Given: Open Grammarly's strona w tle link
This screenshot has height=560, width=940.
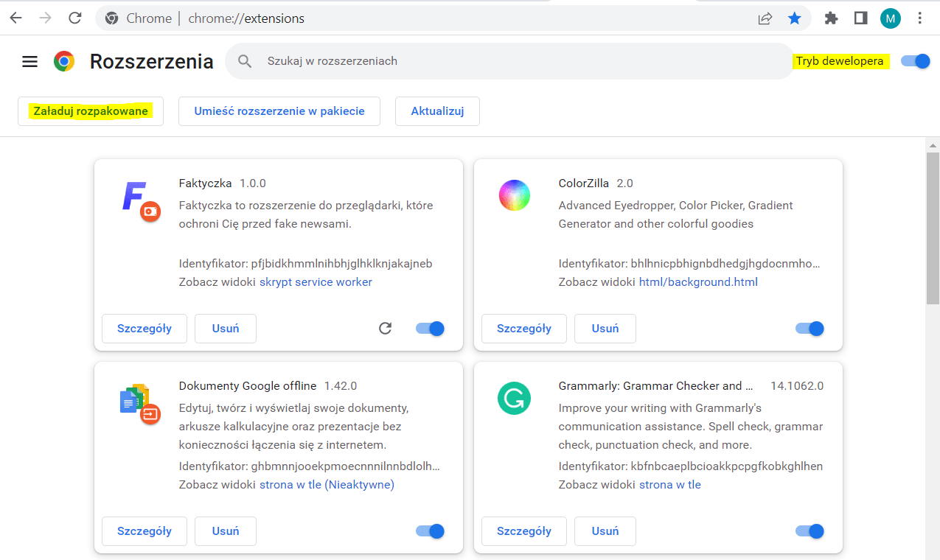Looking at the screenshot, I should pyautogui.click(x=670, y=485).
